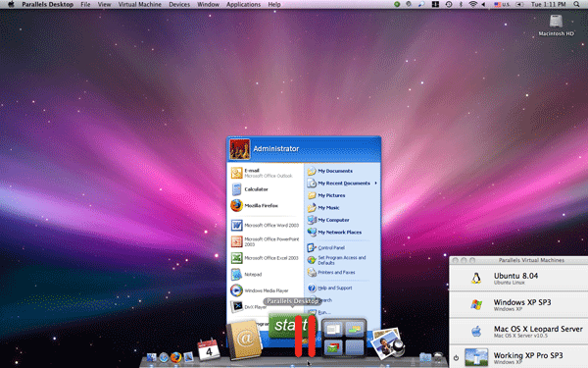Click the Firefox icon in the Dock
The image size is (588, 368).
pyautogui.click(x=175, y=357)
